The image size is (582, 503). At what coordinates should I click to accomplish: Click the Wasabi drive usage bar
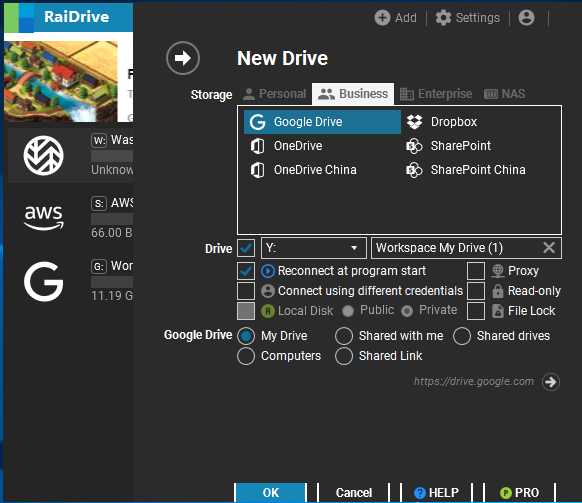tap(112, 156)
